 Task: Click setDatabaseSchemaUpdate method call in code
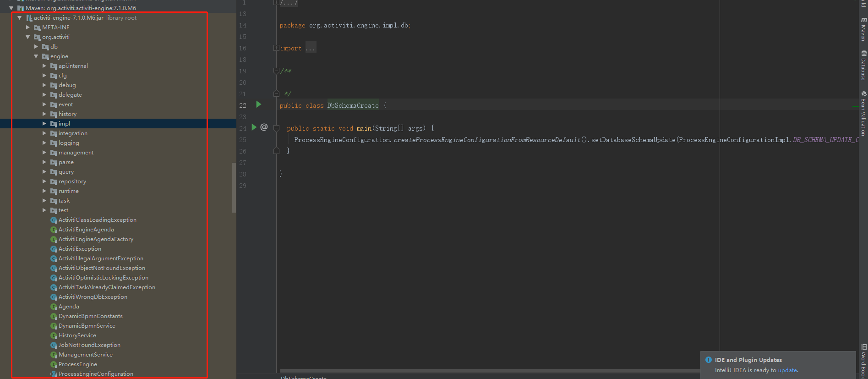pyautogui.click(x=633, y=140)
